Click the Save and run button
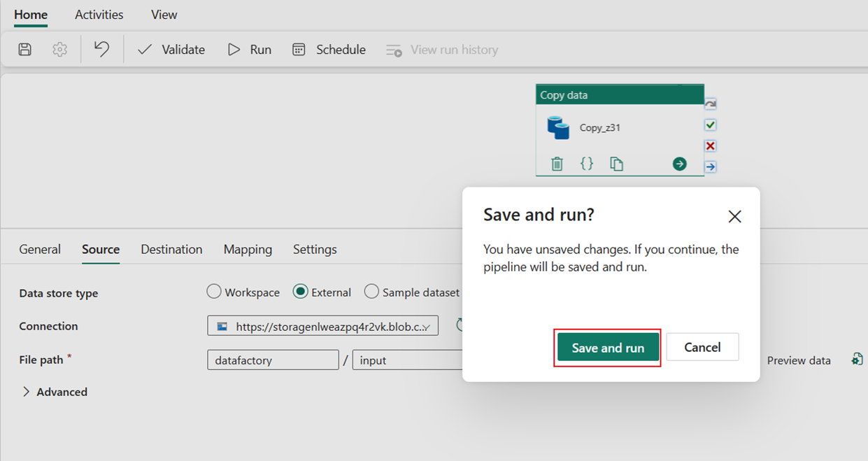868x461 pixels. coord(607,347)
